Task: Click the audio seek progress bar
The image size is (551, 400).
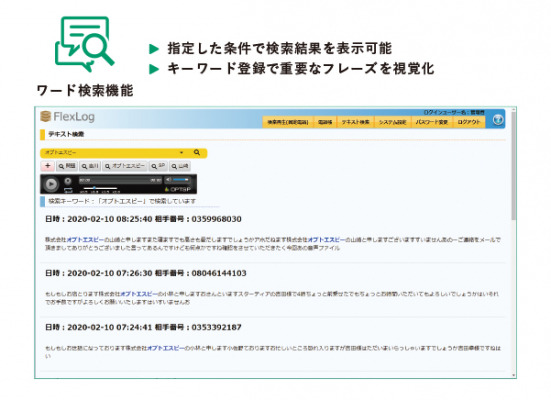Action: pyautogui.click(x=120, y=180)
